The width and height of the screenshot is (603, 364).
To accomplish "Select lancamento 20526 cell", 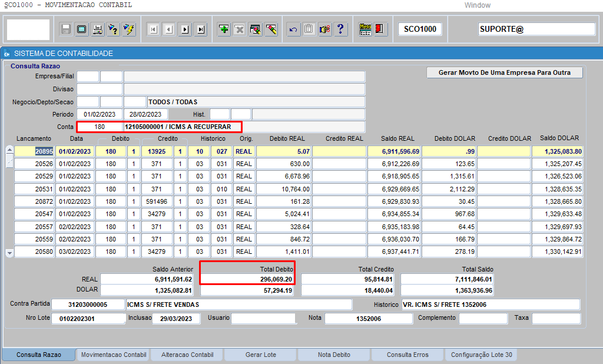I will [x=34, y=164].
